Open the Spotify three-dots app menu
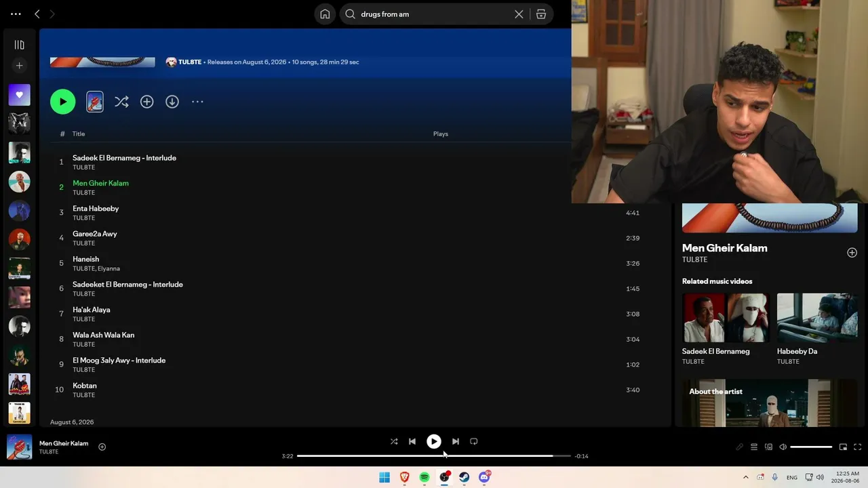868x488 pixels. tap(16, 14)
